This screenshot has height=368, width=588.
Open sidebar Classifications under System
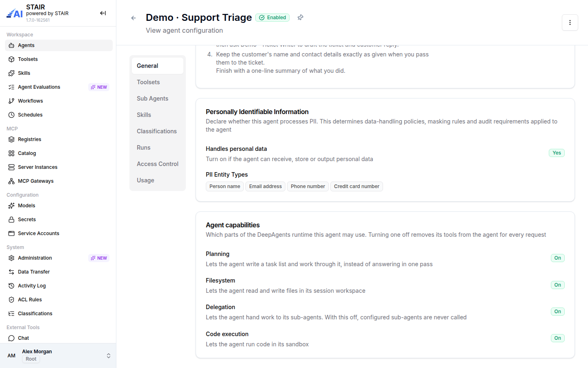(x=59, y=314)
